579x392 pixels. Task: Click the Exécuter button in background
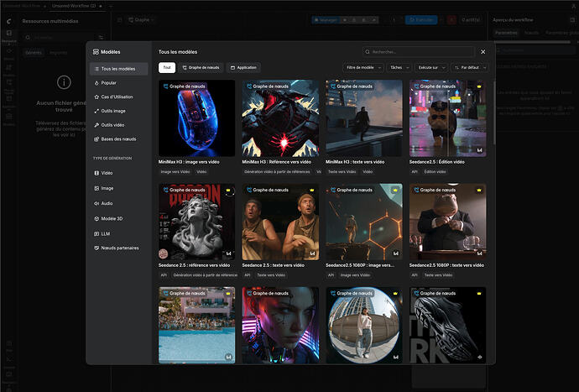click(x=421, y=20)
